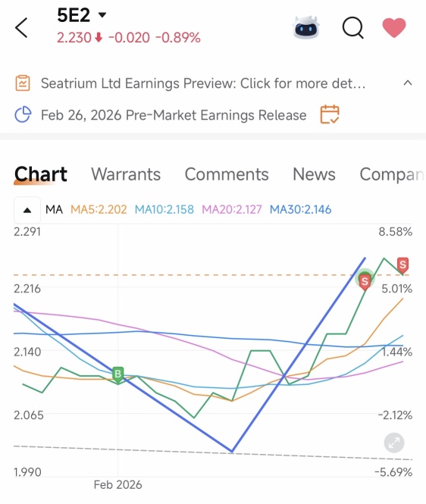This screenshot has height=504, width=426.
Task: Go back using the back arrow
Action: pos(21,28)
